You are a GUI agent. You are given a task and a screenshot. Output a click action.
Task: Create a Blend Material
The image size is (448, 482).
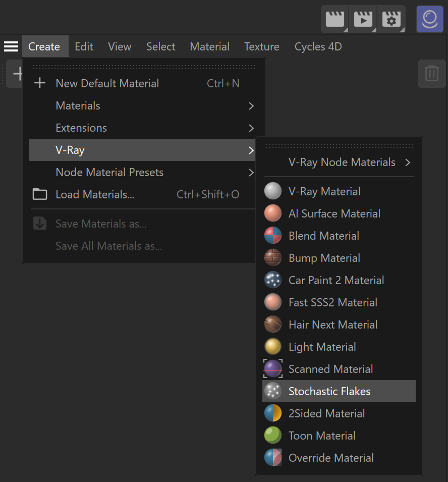pos(339,236)
